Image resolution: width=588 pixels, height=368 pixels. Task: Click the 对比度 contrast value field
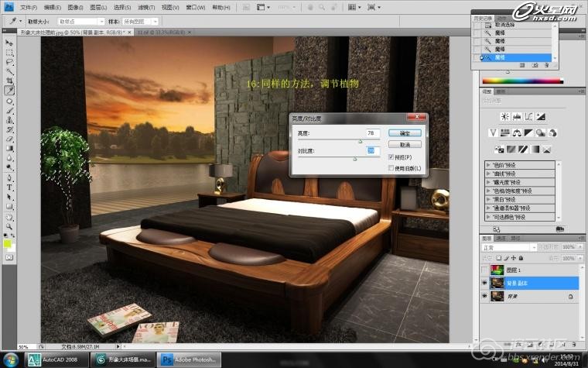pyautogui.click(x=371, y=150)
